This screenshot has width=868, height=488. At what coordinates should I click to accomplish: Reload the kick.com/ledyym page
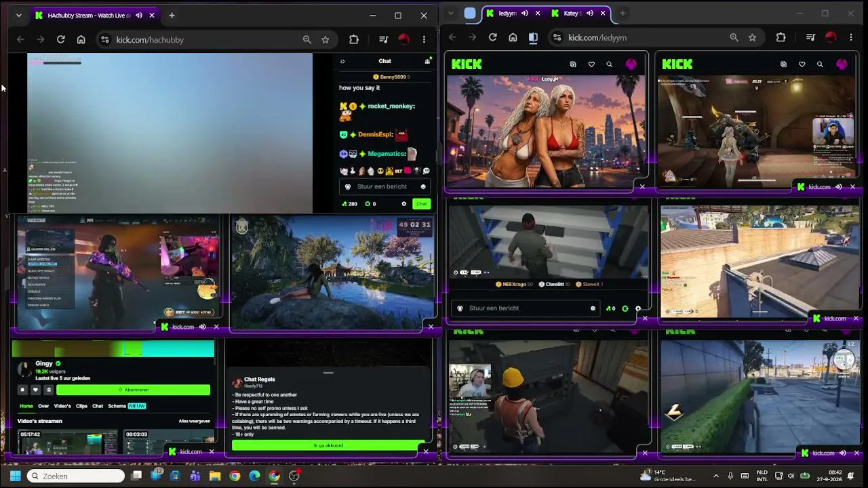pos(493,37)
